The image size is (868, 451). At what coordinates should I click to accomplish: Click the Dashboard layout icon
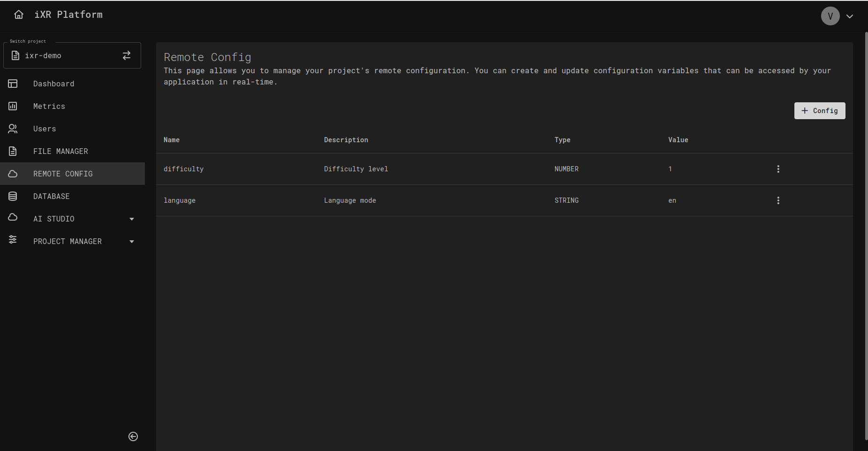pos(13,84)
